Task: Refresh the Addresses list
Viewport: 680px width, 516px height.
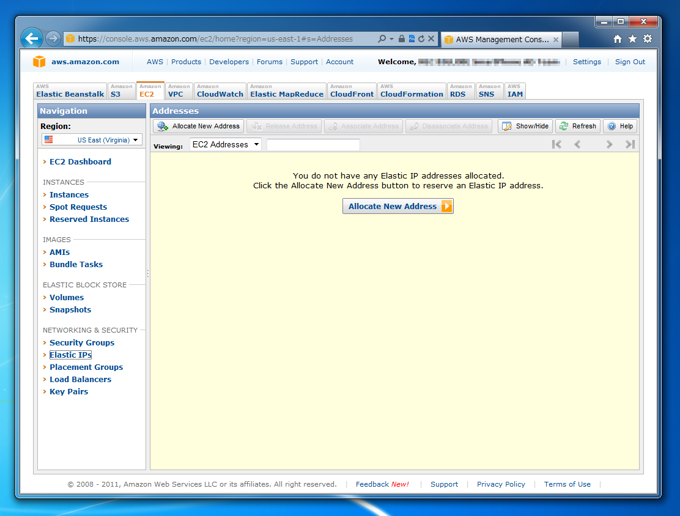Action: click(578, 126)
